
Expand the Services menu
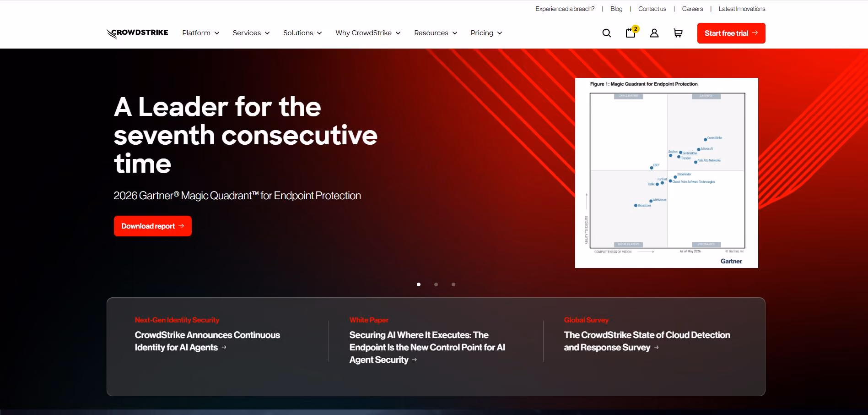coord(251,33)
